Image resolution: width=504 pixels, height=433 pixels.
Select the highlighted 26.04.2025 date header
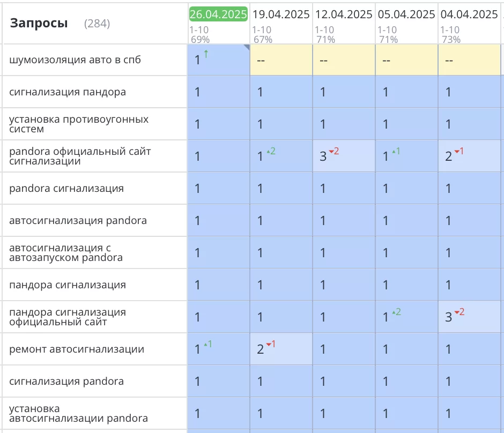(x=218, y=14)
